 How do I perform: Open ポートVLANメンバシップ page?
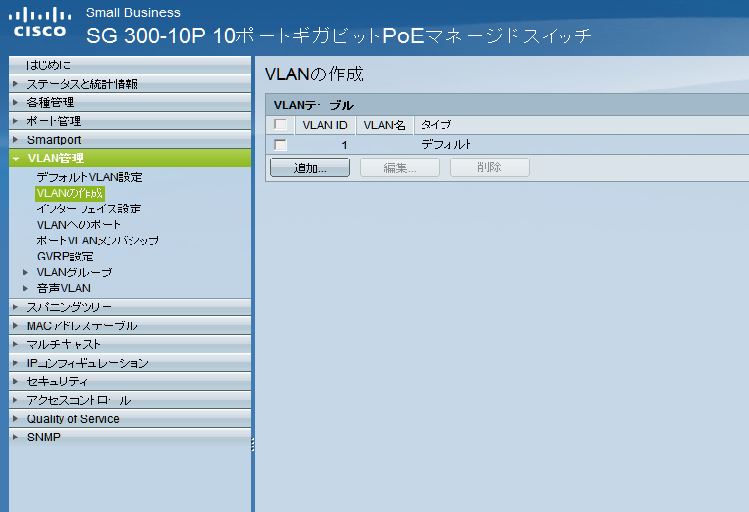97,241
